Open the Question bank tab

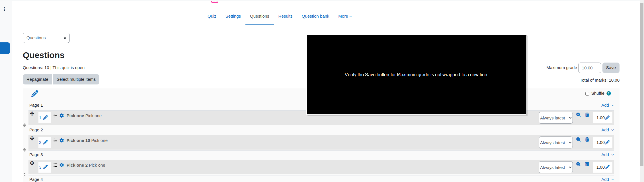point(315,16)
